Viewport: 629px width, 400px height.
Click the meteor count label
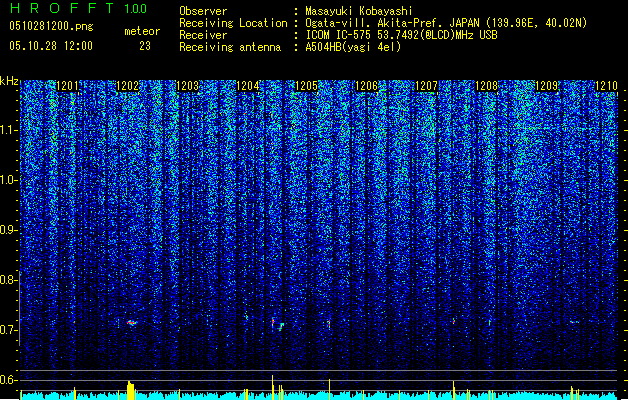tap(142, 31)
